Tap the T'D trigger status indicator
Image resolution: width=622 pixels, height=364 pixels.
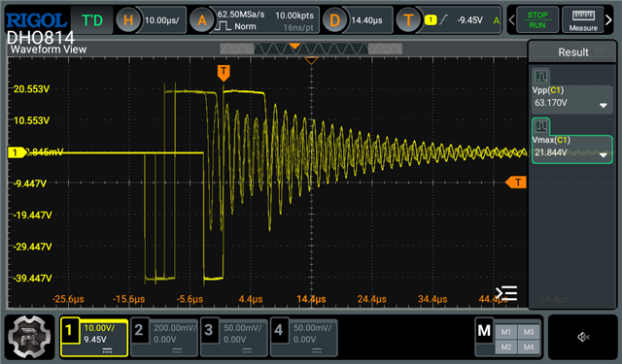92,20
